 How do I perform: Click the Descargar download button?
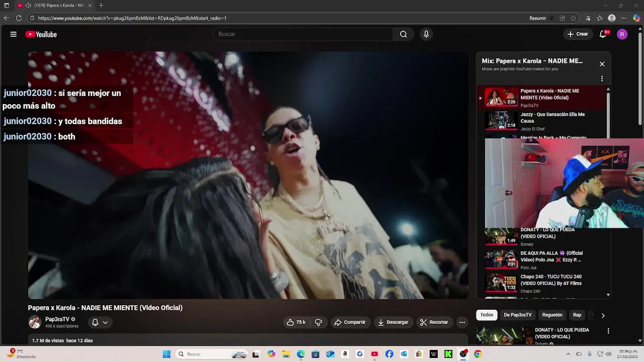(393, 322)
